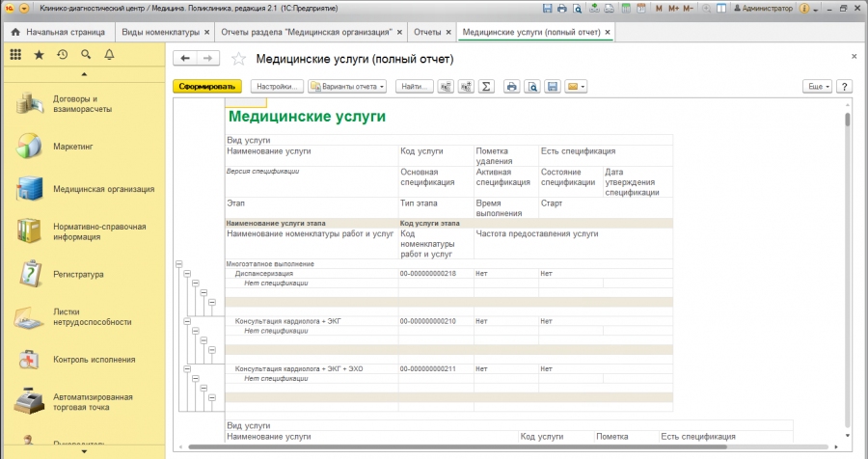Screen dimensions: 868x459
Task: Click the report horizontal scrollbar thumb
Action: [457, 446]
